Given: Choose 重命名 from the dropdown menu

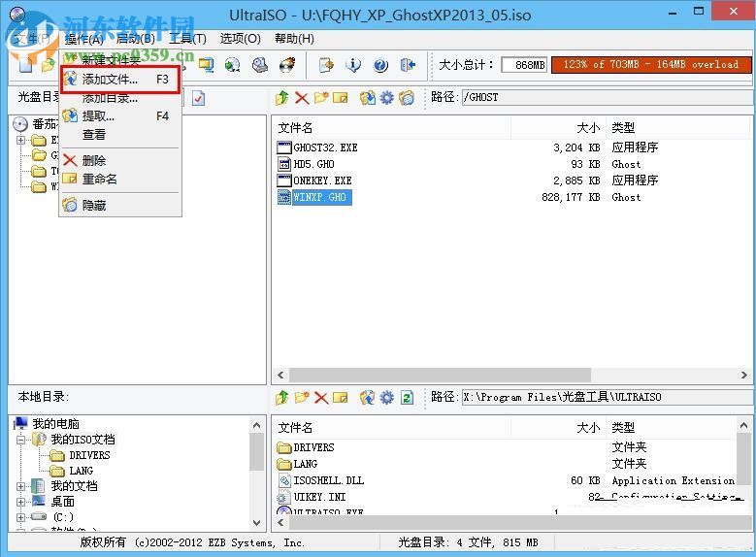Looking at the screenshot, I should [120, 179].
